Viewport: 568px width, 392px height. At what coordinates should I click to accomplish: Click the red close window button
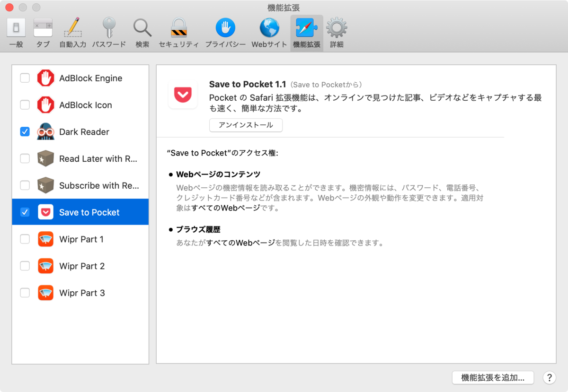[9, 8]
